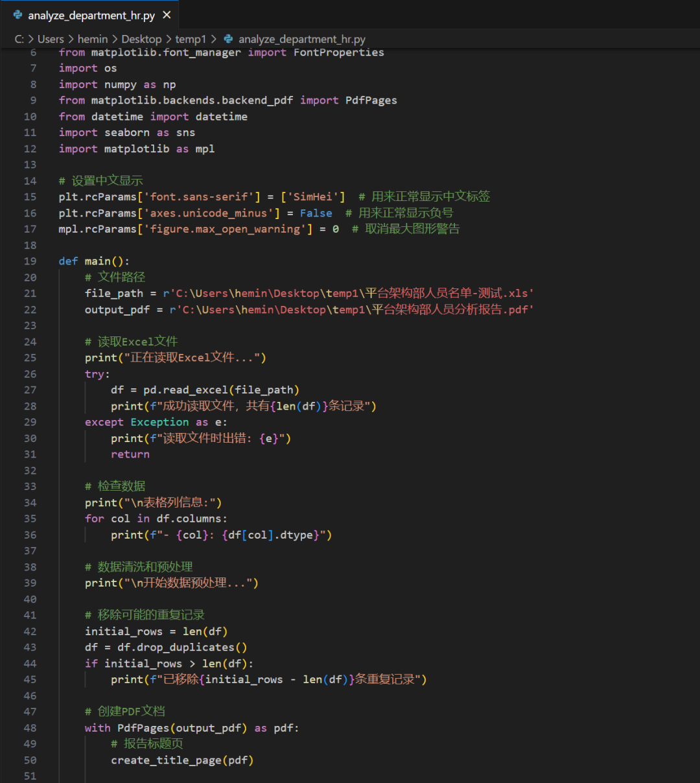Click the comment '# 设置中文显示'
This screenshot has height=783, width=700.
[100, 181]
